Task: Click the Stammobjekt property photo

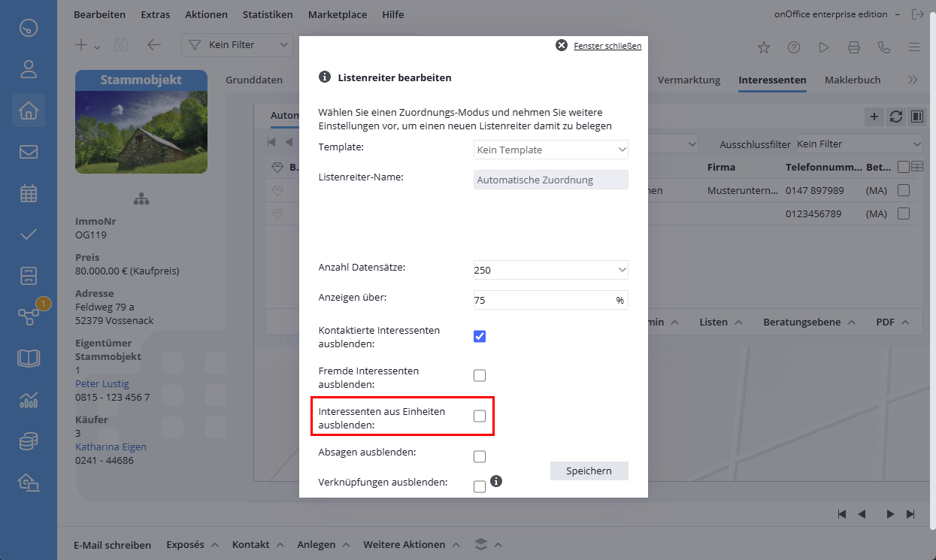Action: point(141,132)
